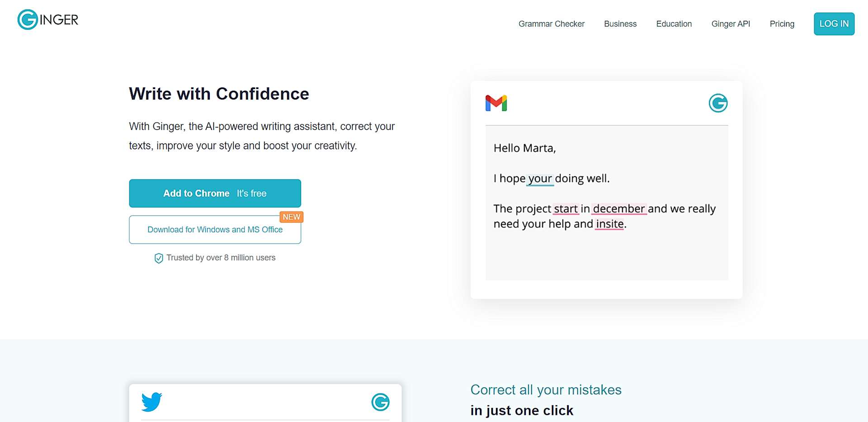This screenshot has width=868, height=422.
Task: Click the Ginger logo in header
Action: pos(48,19)
